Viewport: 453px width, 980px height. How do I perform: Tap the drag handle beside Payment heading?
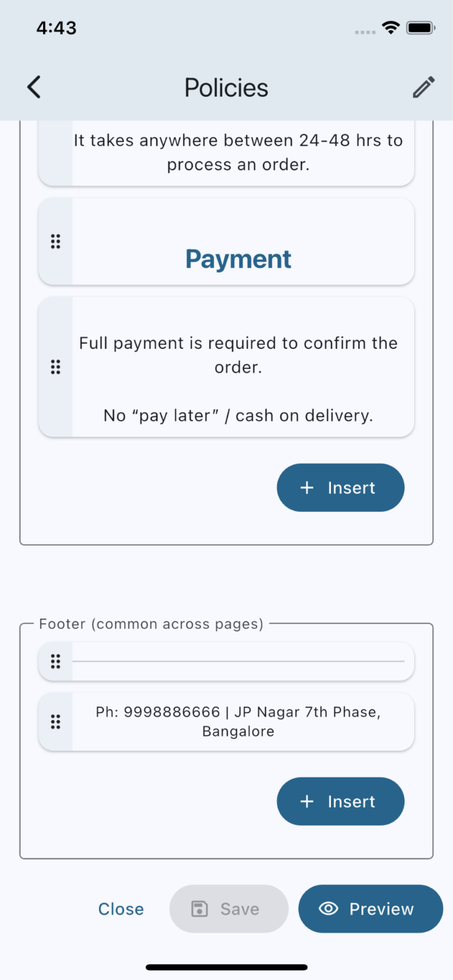tap(55, 241)
